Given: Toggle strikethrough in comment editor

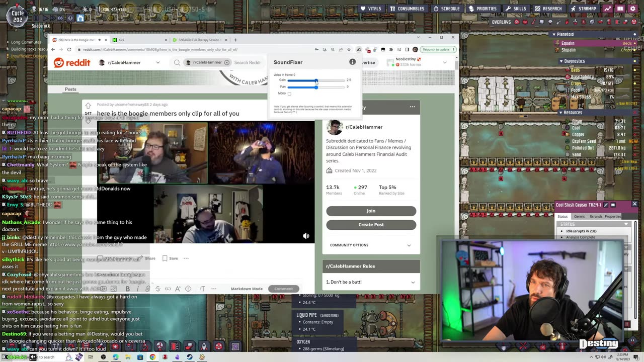Looking at the screenshot, I should coord(157,289).
